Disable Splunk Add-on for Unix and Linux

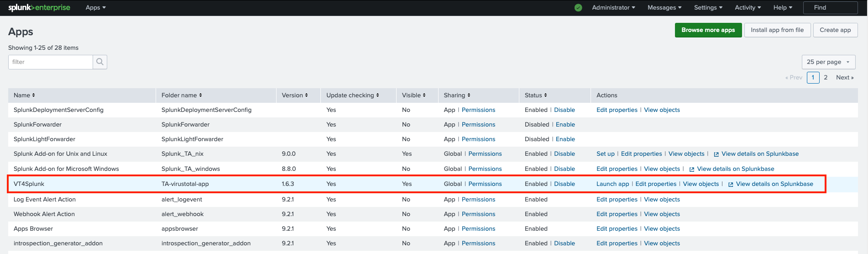564,154
